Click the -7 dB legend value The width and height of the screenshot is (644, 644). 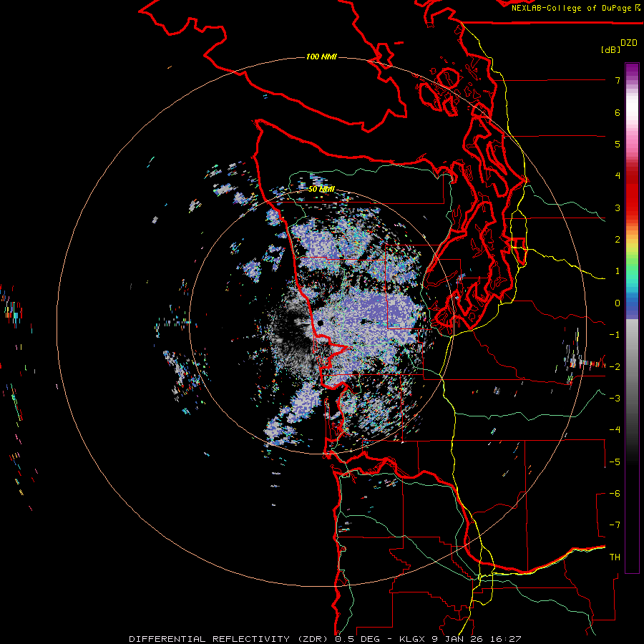(x=615, y=525)
